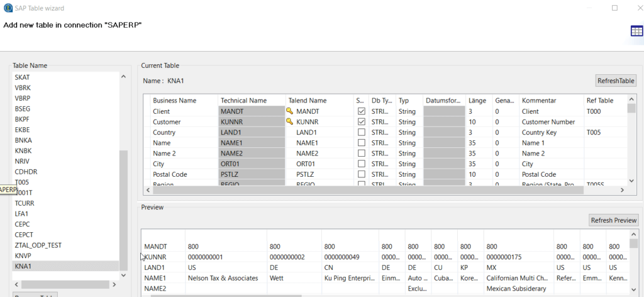Maximize the SAP Table wizard window
This screenshot has width=644, height=297.
[x=615, y=8]
